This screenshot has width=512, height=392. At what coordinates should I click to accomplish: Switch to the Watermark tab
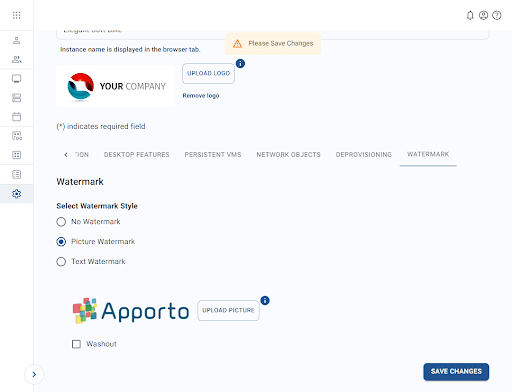(428, 154)
